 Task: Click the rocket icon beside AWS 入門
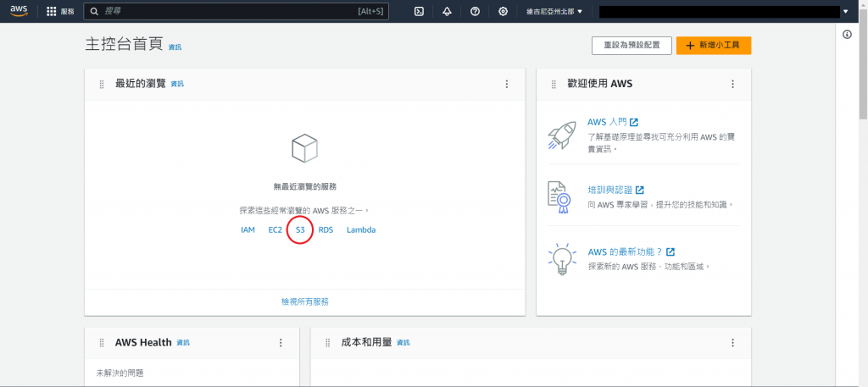tap(561, 135)
